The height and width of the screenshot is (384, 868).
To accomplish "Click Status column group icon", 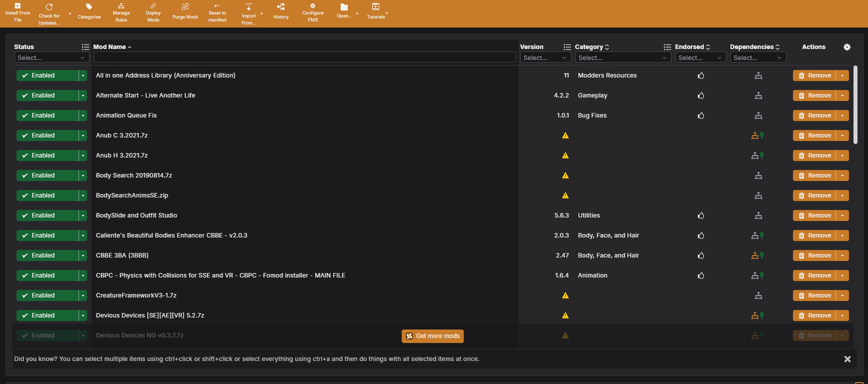I will click(x=86, y=47).
